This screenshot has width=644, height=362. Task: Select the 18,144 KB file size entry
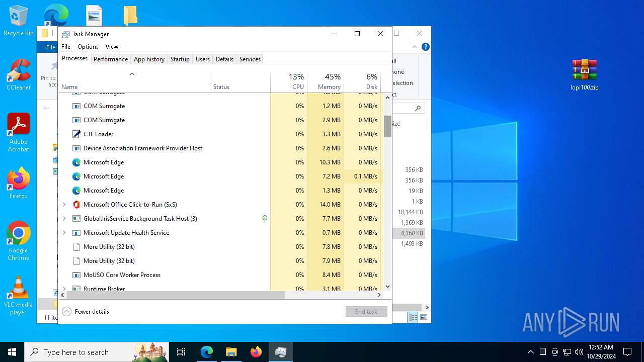tap(410, 212)
